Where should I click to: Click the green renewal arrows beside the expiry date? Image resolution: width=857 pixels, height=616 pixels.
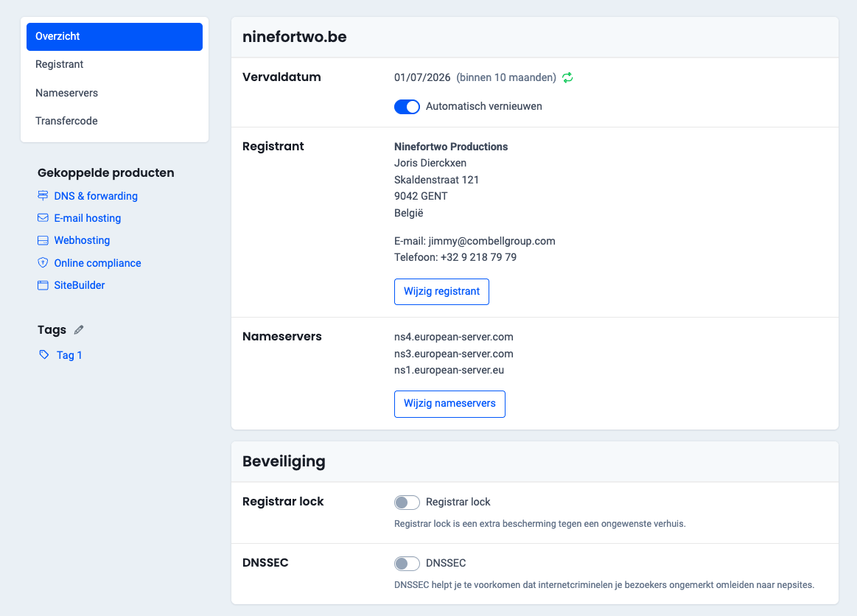pyautogui.click(x=567, y=77)
